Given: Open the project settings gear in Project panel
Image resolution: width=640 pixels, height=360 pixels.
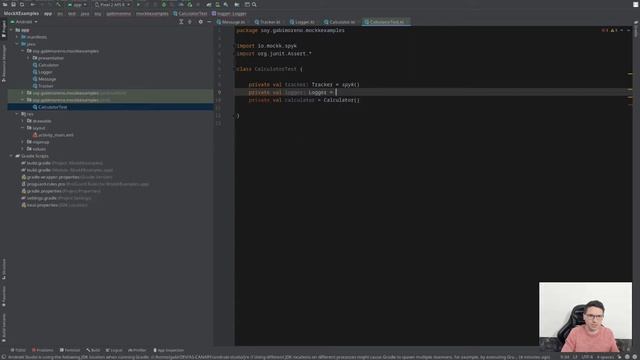Looking at the screenshot, I should pos(200,22).
